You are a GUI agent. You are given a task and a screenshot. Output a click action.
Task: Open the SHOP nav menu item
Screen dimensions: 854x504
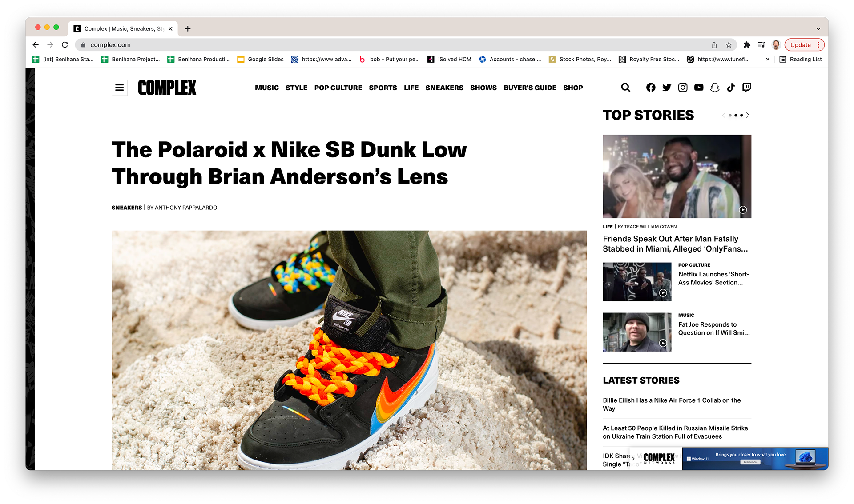[x=573, y=88]
